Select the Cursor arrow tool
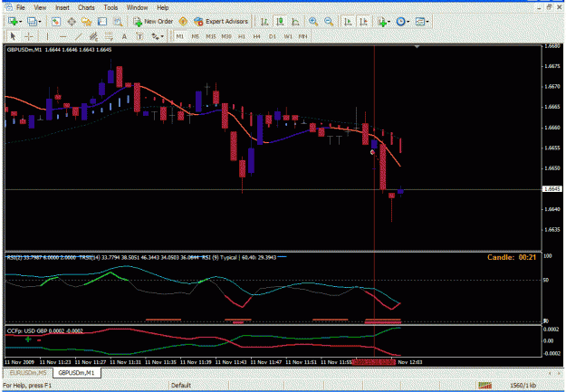The height and width of the screenshot is (392, 566). click(13, 36)
